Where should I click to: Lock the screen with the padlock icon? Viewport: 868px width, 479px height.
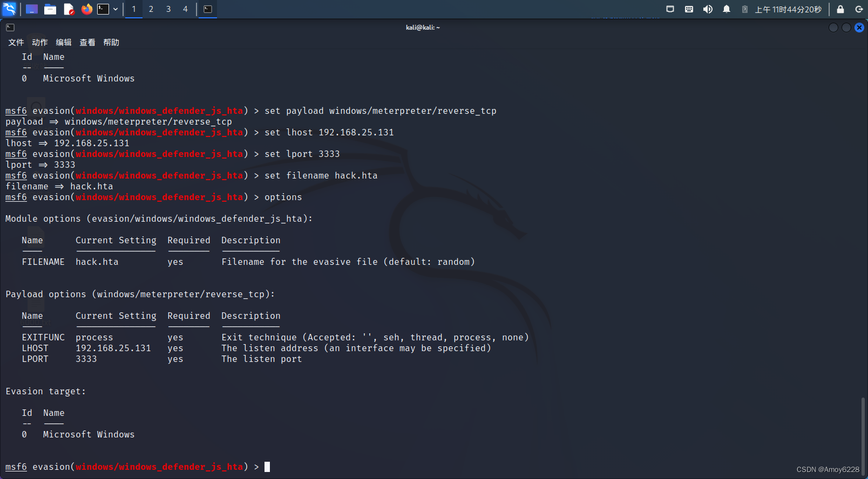[840, 9]
